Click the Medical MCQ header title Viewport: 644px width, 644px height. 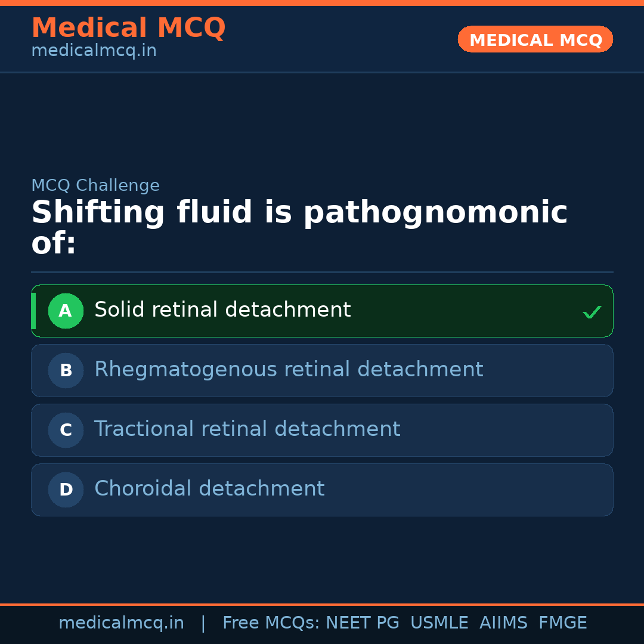tap(128, 28)
